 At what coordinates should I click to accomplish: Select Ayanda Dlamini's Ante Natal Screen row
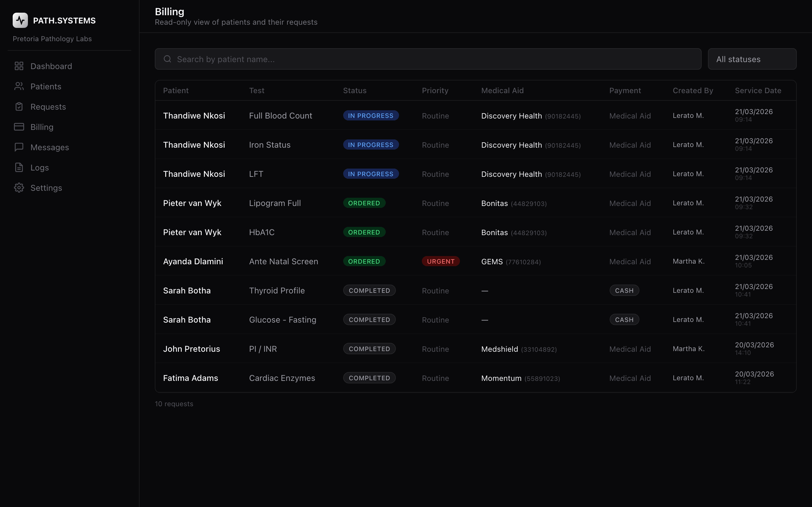(403, 261)
